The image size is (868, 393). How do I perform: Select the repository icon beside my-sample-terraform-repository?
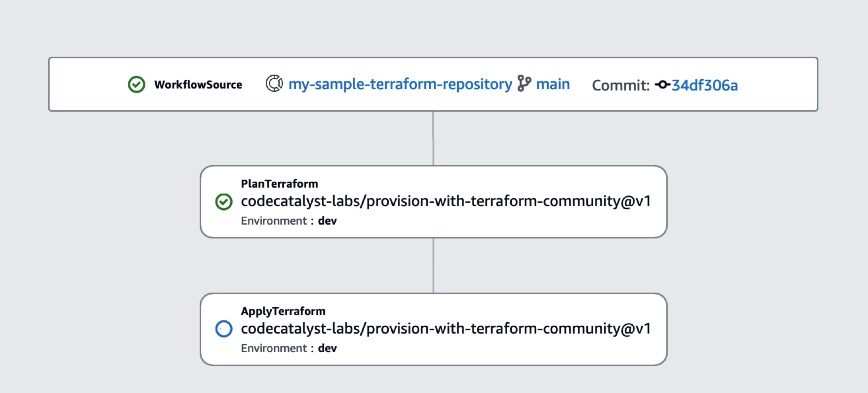click(x=274, y=84)
